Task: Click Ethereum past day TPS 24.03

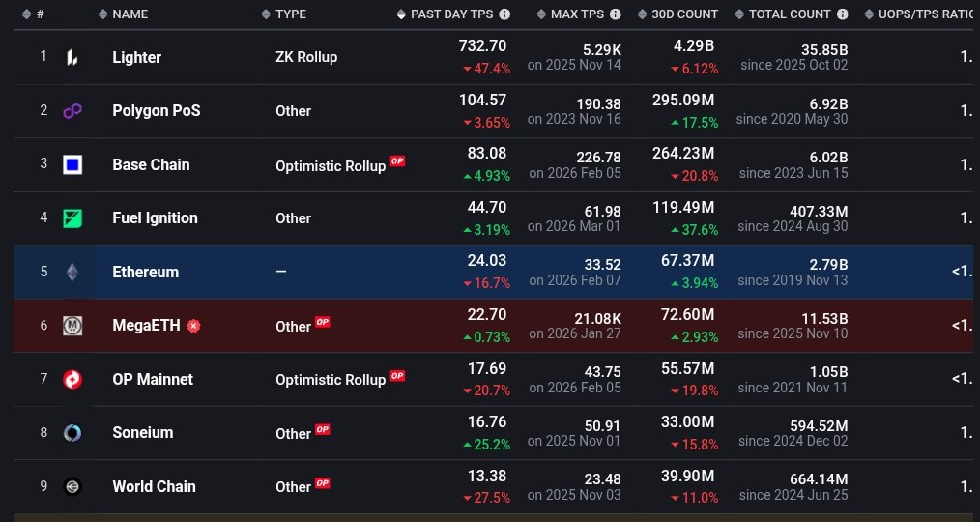Action: (487, 261)
